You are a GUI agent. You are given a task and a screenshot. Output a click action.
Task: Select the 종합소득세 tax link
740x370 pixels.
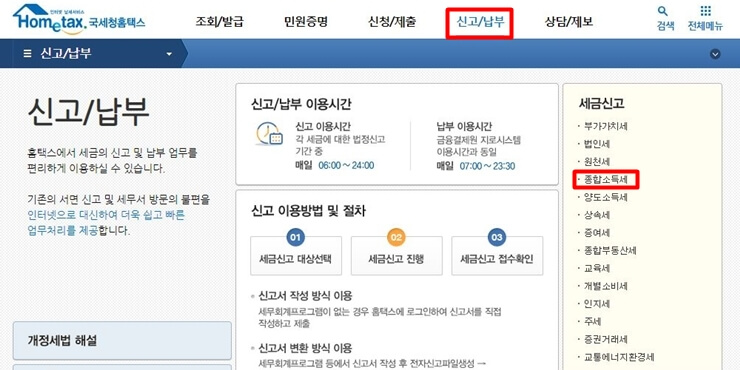(x=606, y=180)
